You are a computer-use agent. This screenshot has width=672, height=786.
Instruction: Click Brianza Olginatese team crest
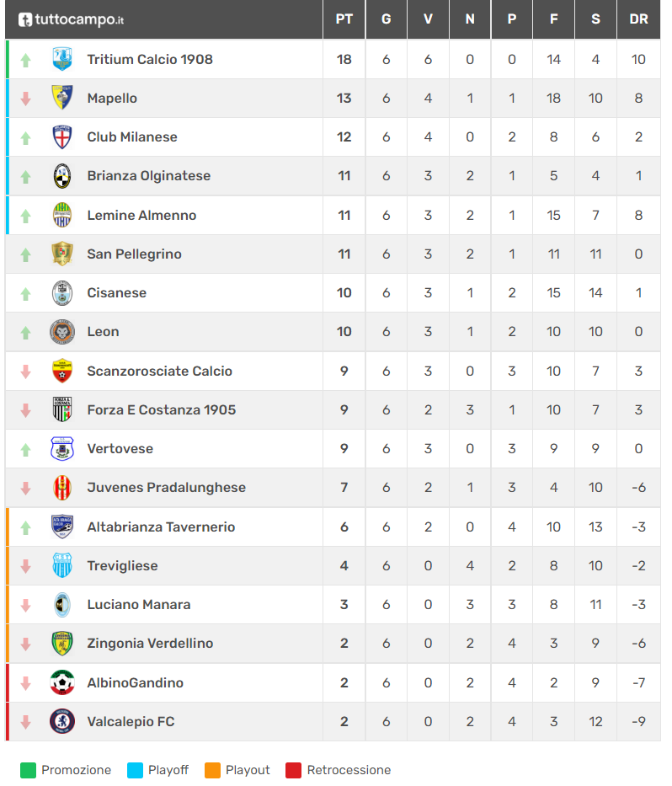click(62, 176)
